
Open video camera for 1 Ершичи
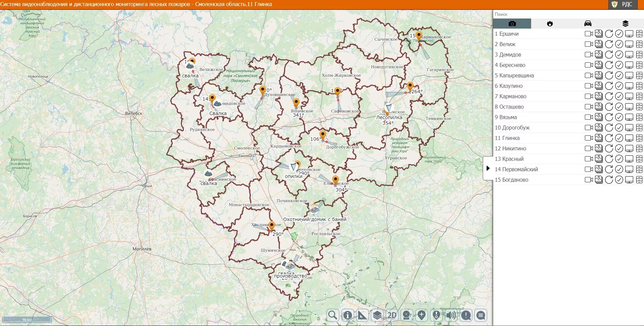point(589,34)
